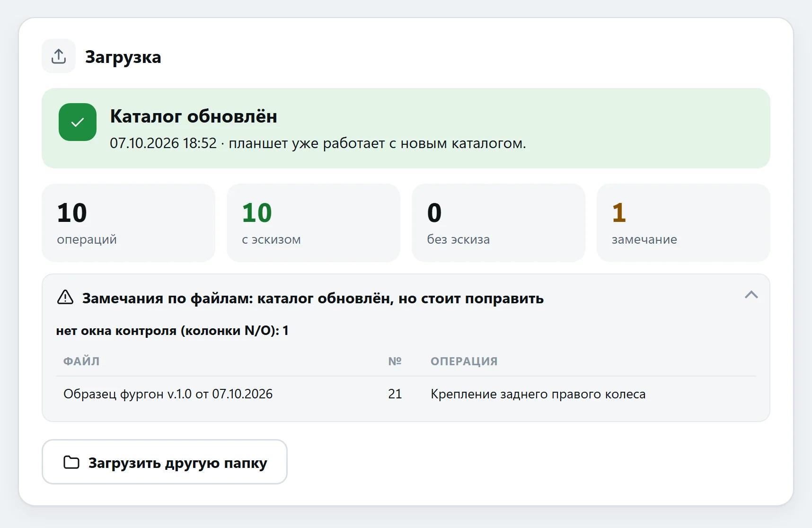Click Крепление заднего правого колеса cell
Screen dimensions: 812x528
pyautogui.click(x=538, y=394)
